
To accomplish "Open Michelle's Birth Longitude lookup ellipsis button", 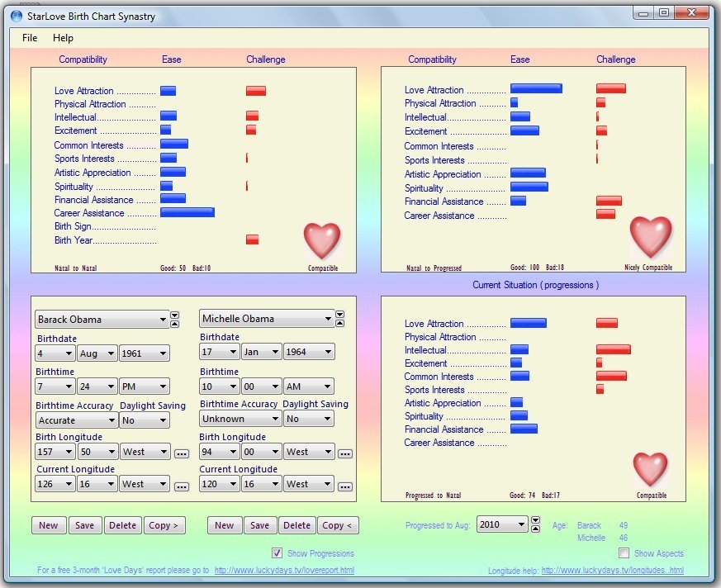I will pos(345,453).
